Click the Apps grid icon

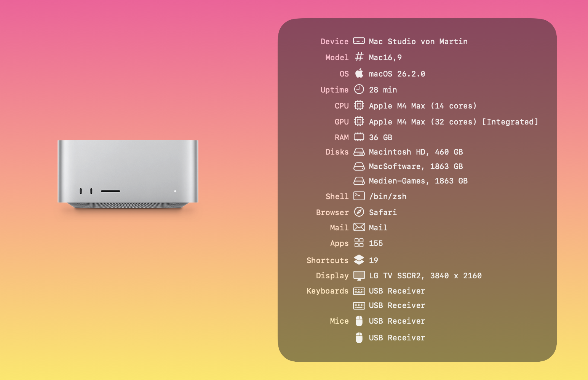point(359,243)
